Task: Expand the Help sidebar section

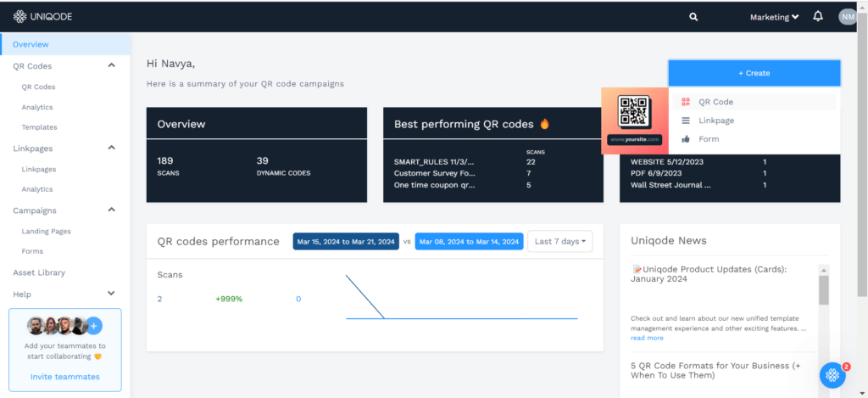Action: coord(111,294)
